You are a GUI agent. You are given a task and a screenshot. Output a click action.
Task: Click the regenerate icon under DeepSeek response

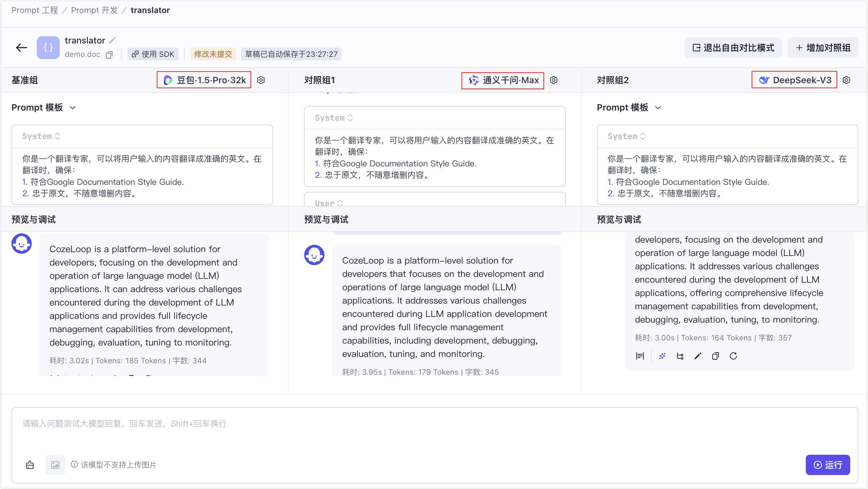click(x=733, y=356)
